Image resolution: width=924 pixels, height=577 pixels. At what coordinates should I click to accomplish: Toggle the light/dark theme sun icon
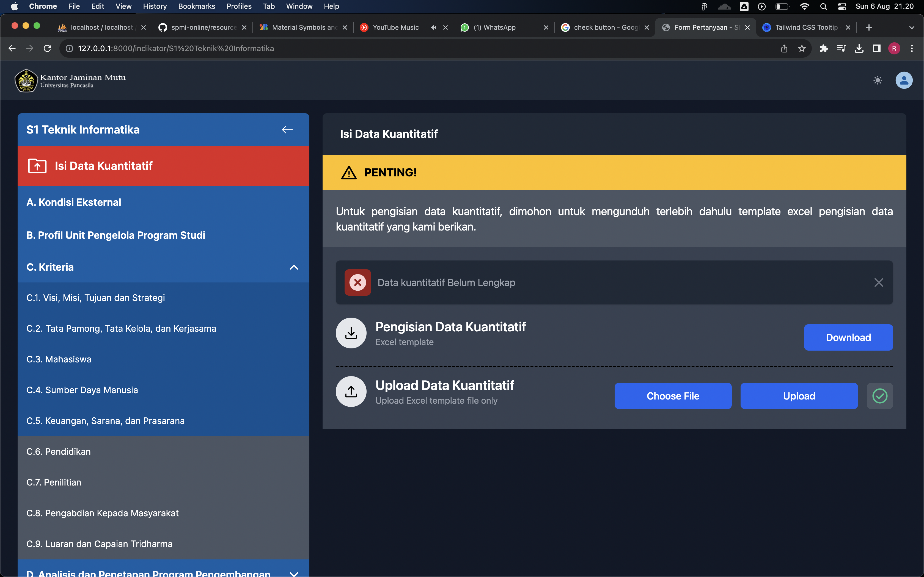click(878, 80)
